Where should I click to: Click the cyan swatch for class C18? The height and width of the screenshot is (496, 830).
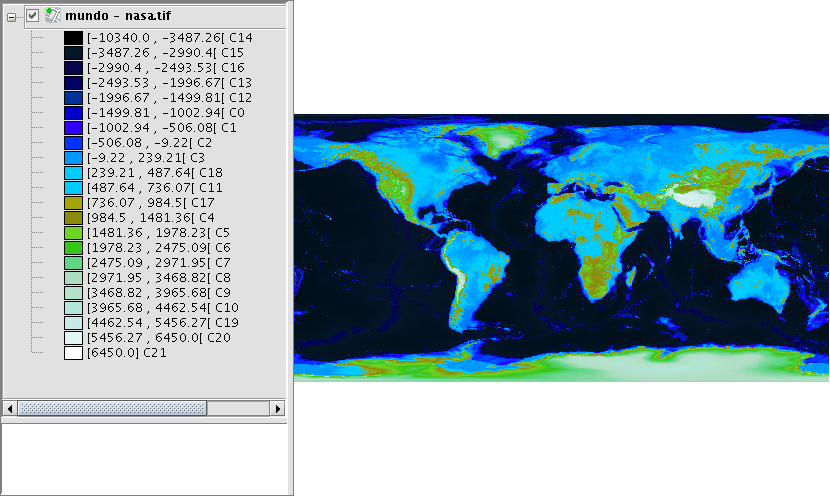coord(74,173)
